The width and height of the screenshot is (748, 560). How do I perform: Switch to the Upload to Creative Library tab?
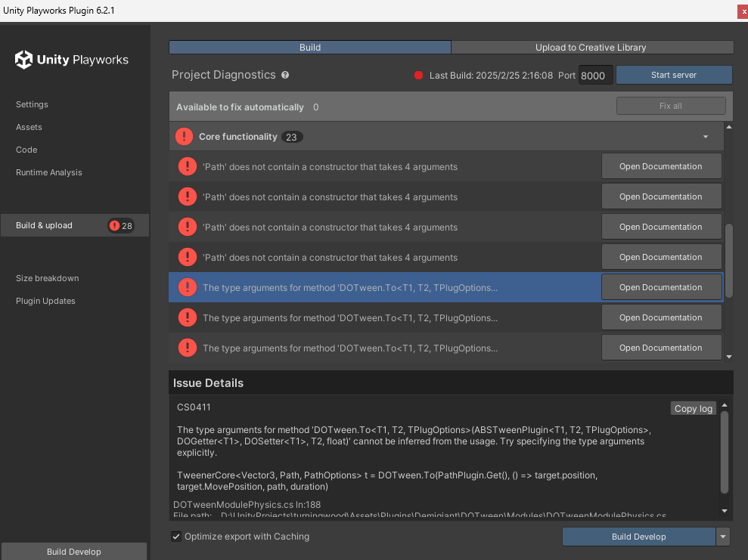(592, 47)
